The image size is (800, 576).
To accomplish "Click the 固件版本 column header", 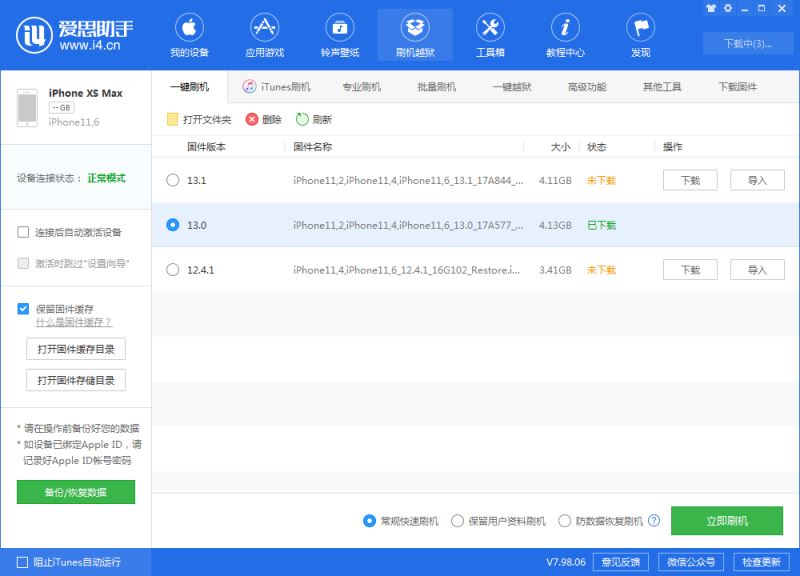I will [x=206, y=147].
